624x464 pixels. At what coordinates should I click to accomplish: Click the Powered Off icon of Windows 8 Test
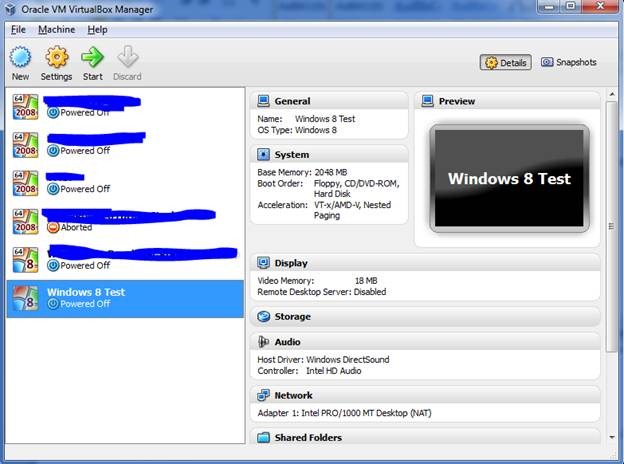[x=53, y=304]
